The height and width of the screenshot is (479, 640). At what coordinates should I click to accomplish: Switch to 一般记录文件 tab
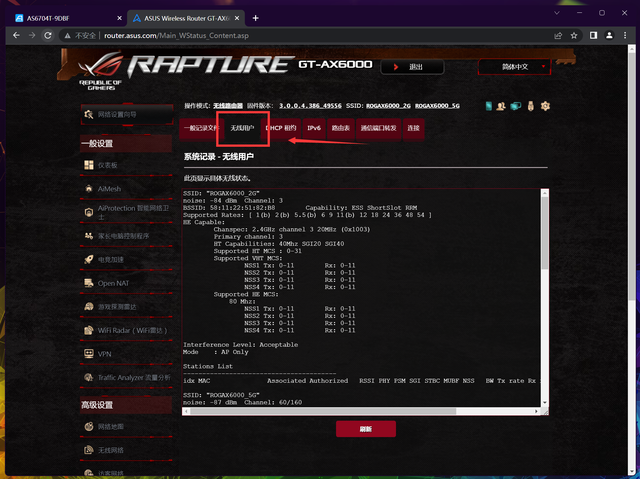click(x=200, y=128)
